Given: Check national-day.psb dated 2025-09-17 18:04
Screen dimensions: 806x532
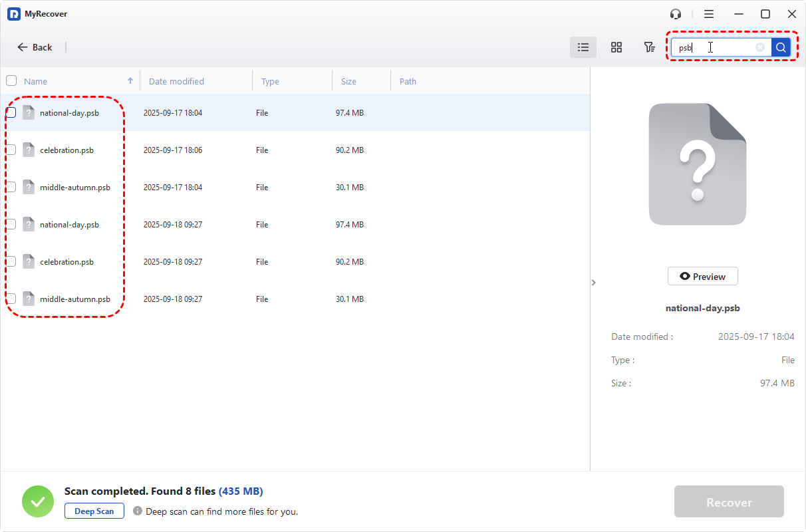Looking at the screenshot, I should pyautogui.click(x=11, y=112).
